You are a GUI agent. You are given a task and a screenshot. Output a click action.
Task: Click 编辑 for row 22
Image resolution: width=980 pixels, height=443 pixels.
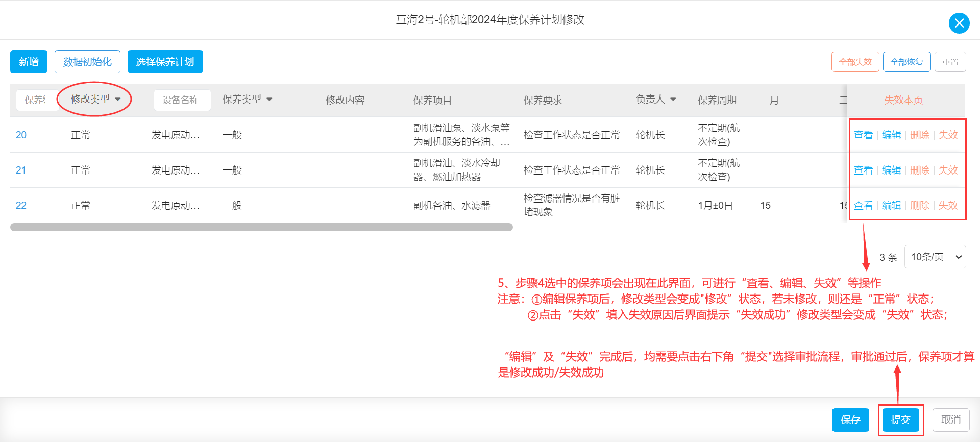(x=892, y=205)
